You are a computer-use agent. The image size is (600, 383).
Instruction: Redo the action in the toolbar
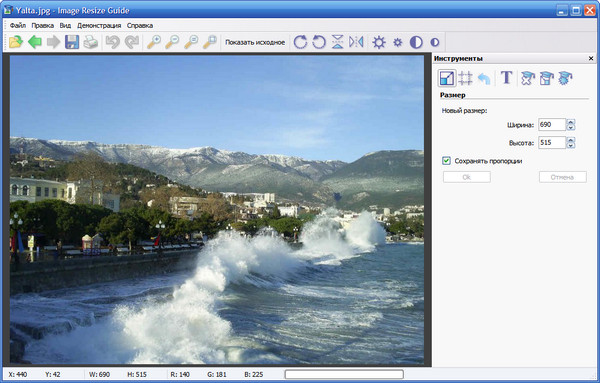pos(132,42)
